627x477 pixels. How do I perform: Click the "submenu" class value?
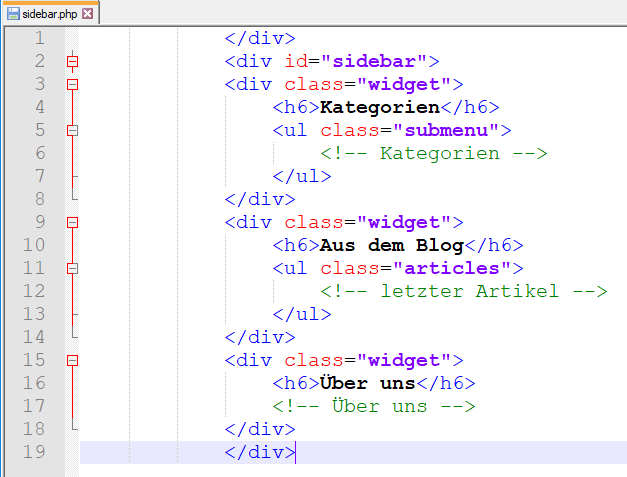pos(447,130)
